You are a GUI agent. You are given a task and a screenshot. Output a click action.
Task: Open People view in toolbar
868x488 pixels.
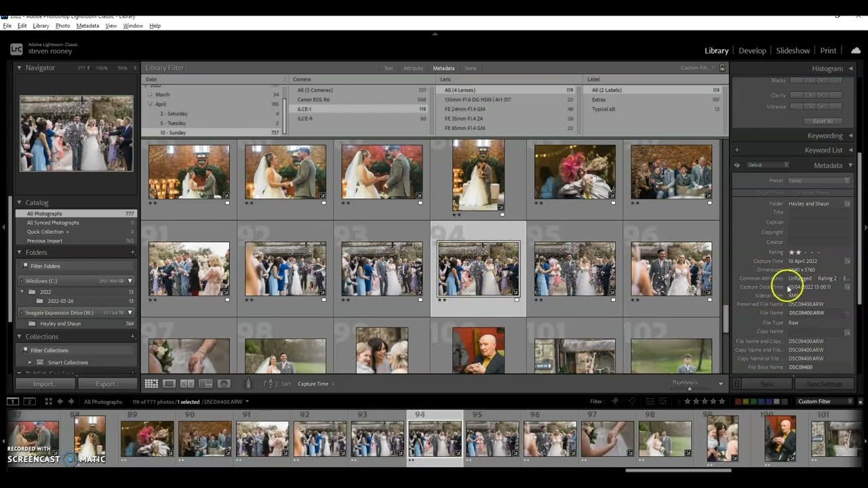point(224,384)
